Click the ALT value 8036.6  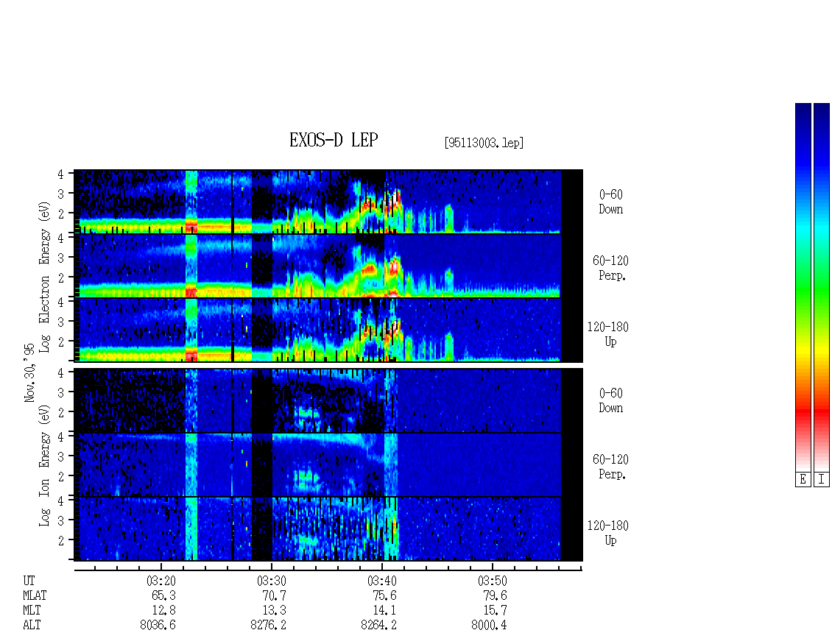(158, 625)
